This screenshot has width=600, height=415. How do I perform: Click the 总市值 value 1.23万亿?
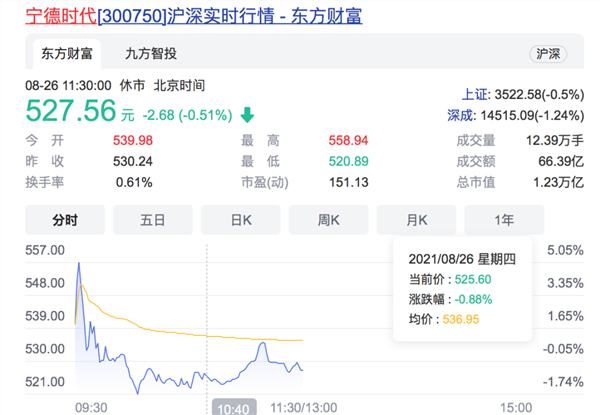558,182
